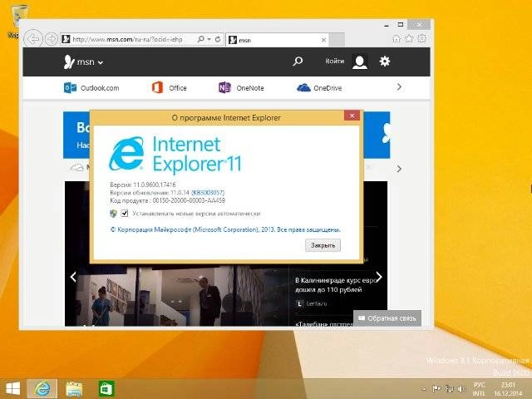Open the OneNote shortcut

[241, 88]
